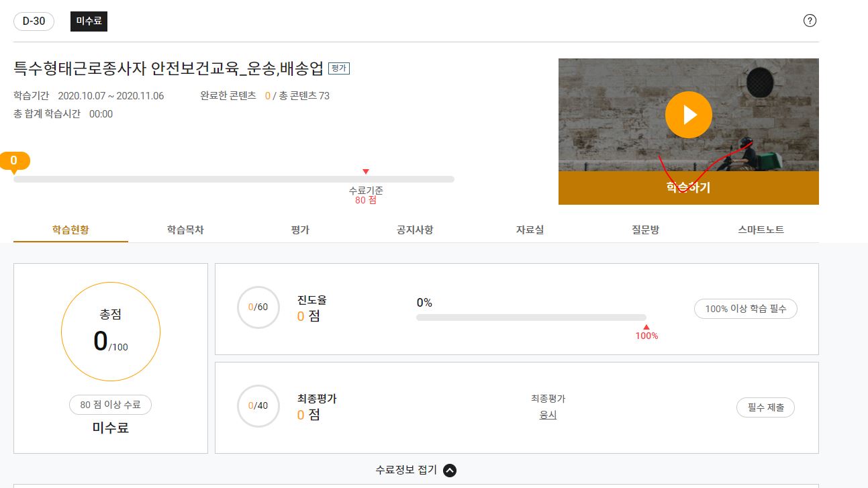Click the course title 특수형태근로종사자 안전보건교육
Image resolution: width=868 pixels, height=488 pixels.
tap(168, 68)
